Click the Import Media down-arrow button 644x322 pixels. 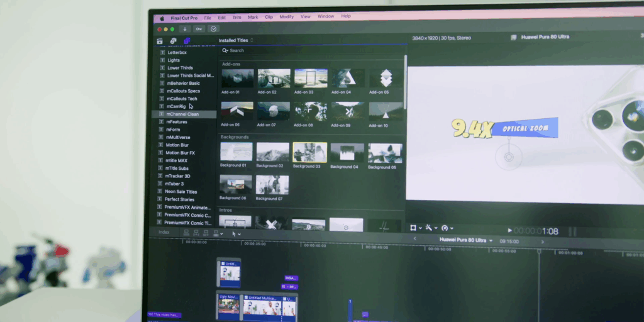185,29
